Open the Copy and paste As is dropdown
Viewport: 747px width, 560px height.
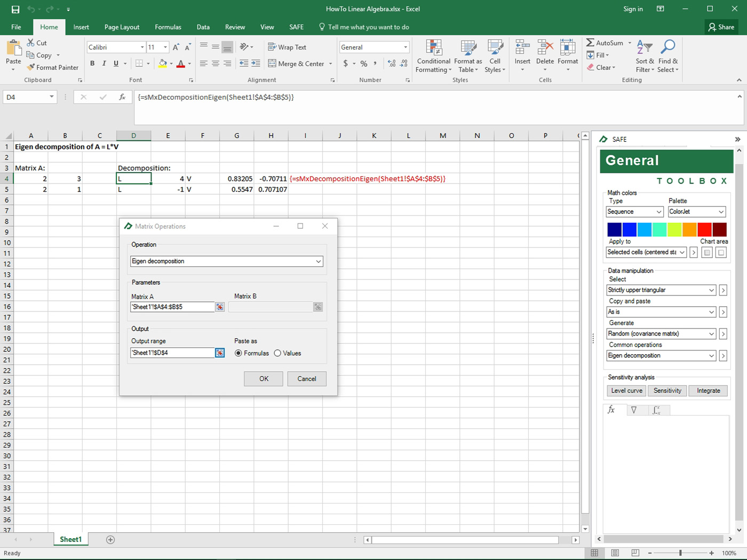[x=661, y=312]
